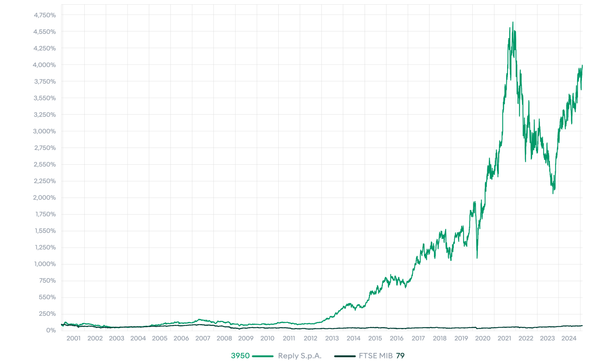
Task: Click the 4,000% y-axis label
Action: (45, 65)
